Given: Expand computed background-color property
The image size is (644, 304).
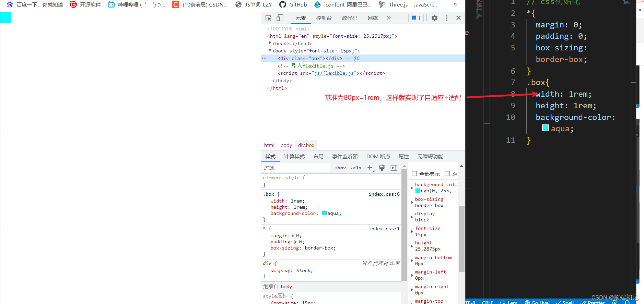Looking at the screenshot, I should click(412, 187).
